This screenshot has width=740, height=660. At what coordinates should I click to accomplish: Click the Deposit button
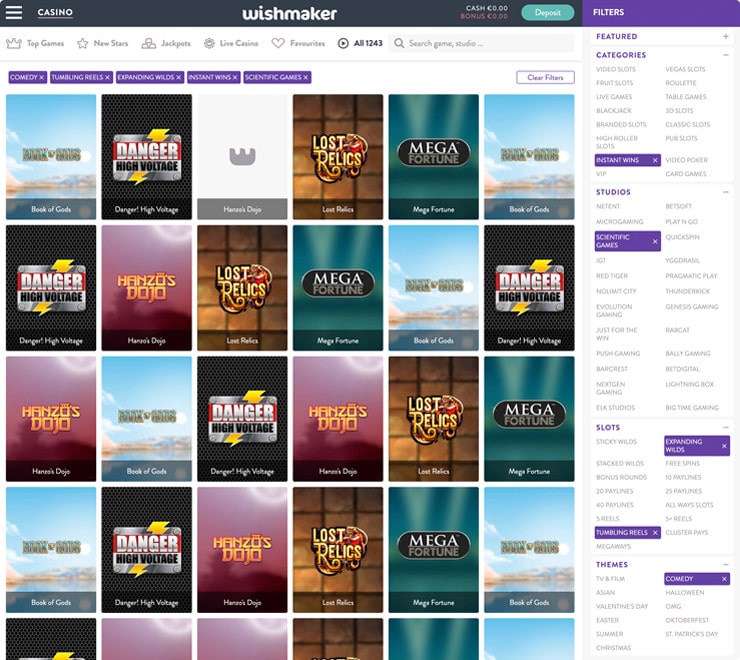point(547,13)
